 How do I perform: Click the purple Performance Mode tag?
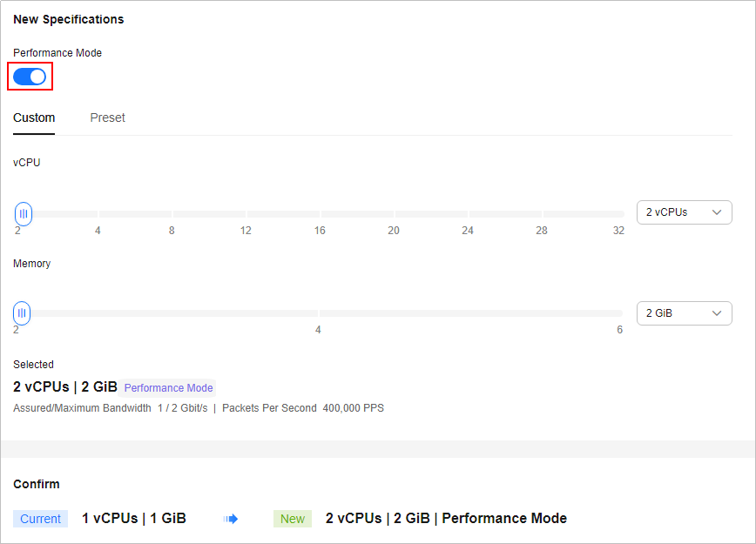(x=168, y=388)
